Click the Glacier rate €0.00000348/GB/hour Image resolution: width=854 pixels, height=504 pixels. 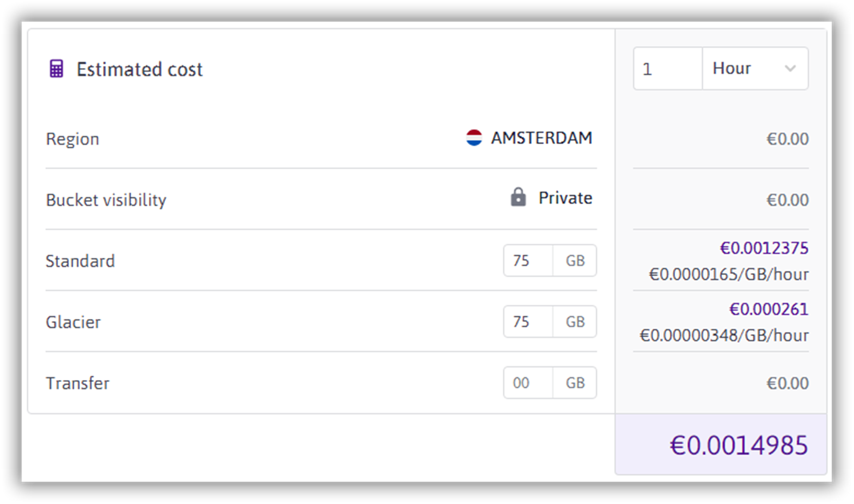pyautogui.click(x=724, y=335)
